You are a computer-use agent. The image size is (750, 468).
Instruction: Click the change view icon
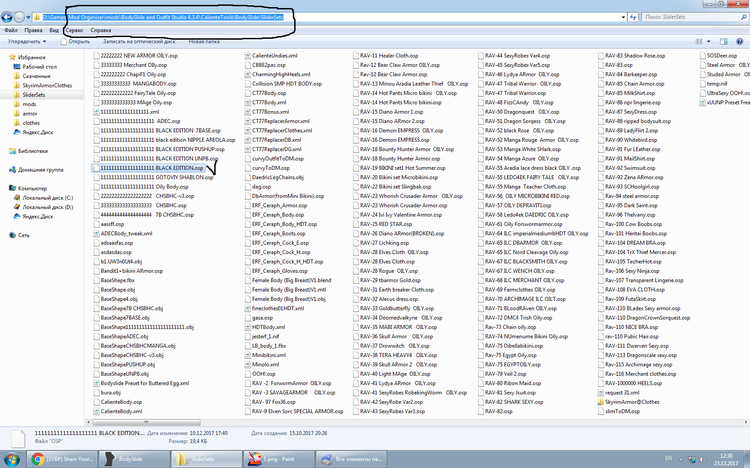699,42
